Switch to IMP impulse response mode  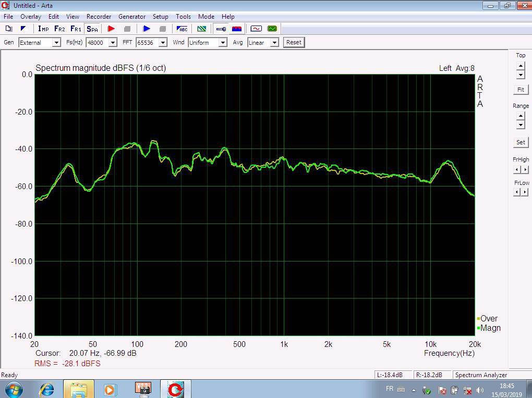click(x=43, y=29)
